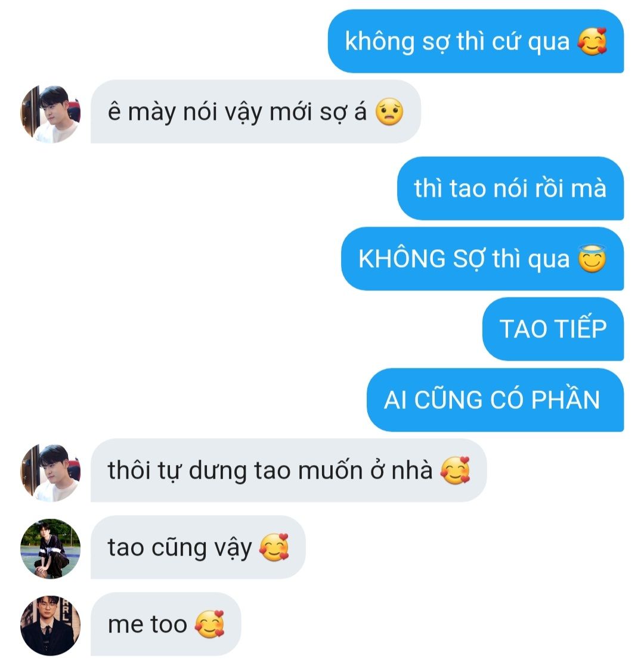The width and height of the screenshot is (644, 663).
Task: Tap the 'me too' message text
Action: 147,624
